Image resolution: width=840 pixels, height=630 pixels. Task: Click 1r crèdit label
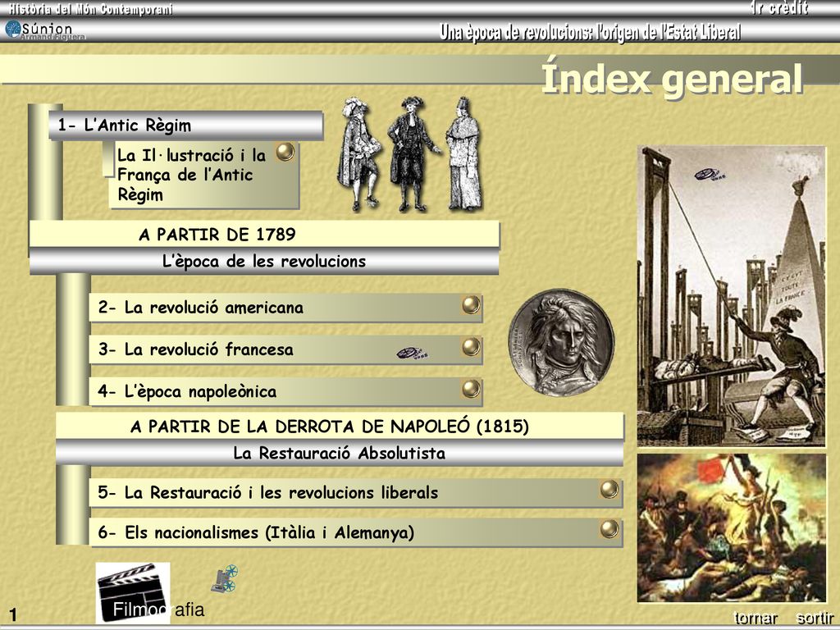tap(779, 8)
